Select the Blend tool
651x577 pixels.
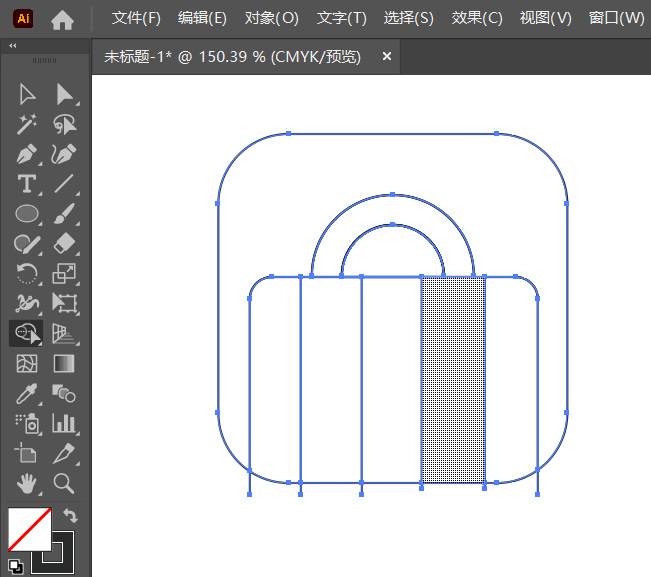(x=64, y=393)
